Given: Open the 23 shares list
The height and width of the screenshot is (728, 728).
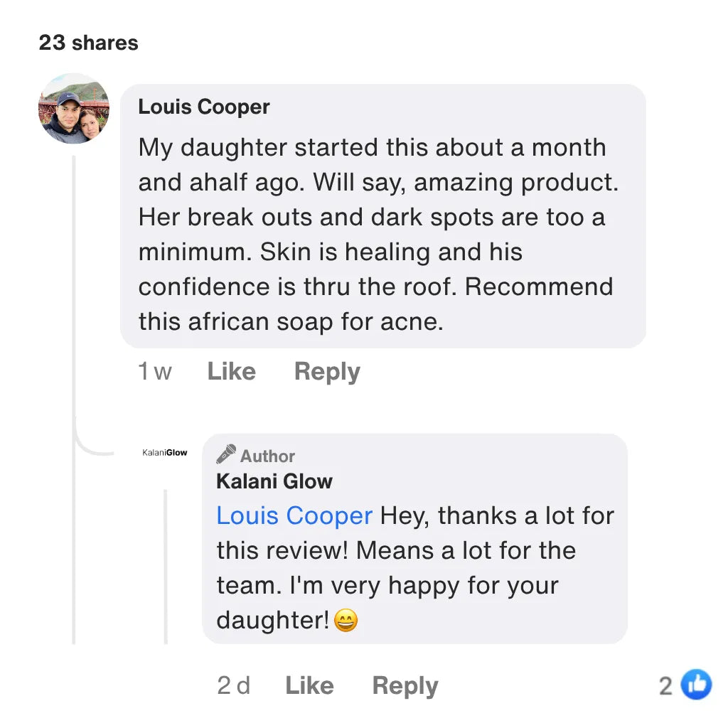Looking at the screenshot, I should 88,43.
